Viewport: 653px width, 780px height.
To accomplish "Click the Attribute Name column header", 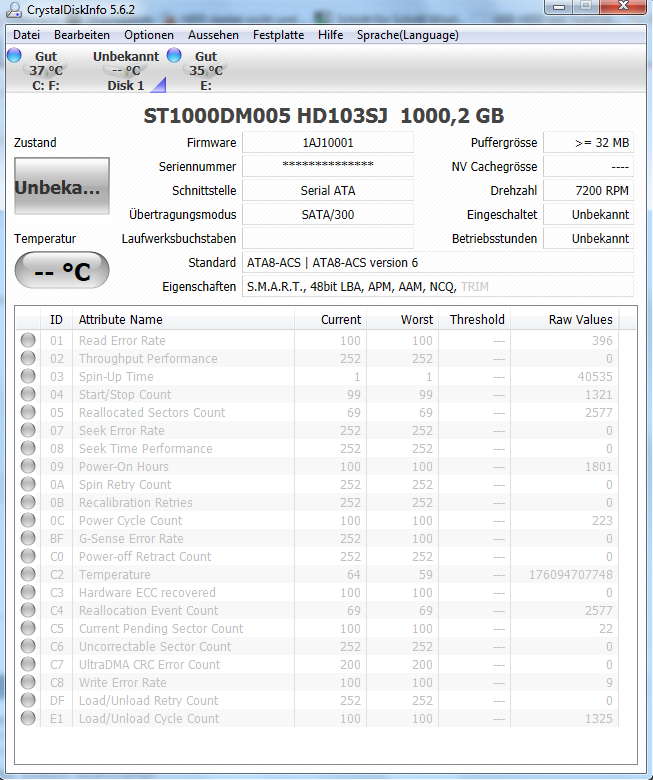I will pos(184,319).
